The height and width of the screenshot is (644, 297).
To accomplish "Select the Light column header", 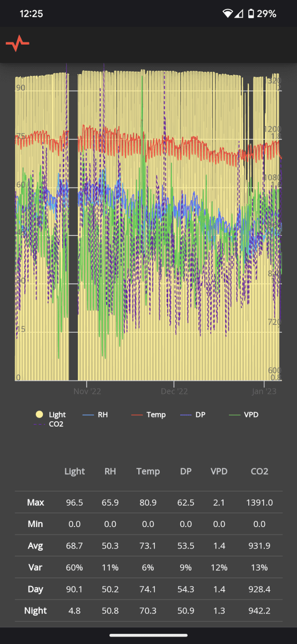I will [75, 471].
